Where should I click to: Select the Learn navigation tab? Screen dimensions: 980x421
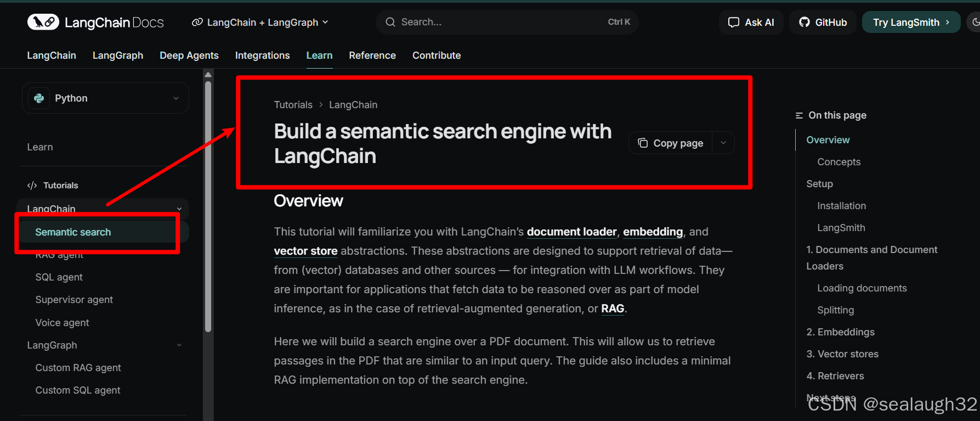pyautogui.click(x=320, y=55)
